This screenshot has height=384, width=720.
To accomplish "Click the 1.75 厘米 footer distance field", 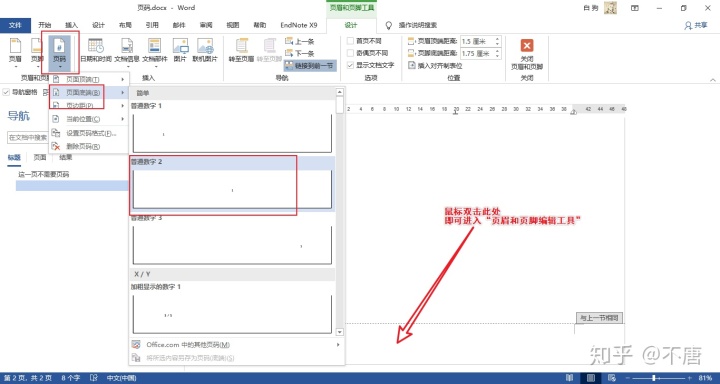I will coord(477,54).
